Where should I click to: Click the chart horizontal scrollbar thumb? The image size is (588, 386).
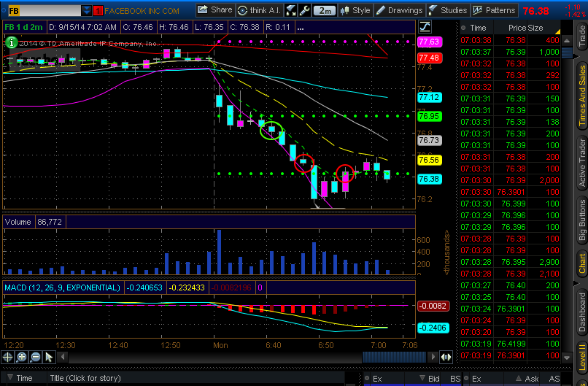pyautogui.click(x=394, y=357)
